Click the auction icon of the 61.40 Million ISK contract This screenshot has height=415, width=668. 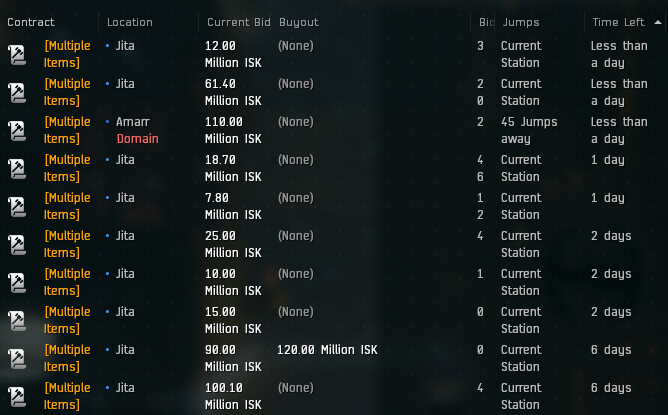coord(17,92)
